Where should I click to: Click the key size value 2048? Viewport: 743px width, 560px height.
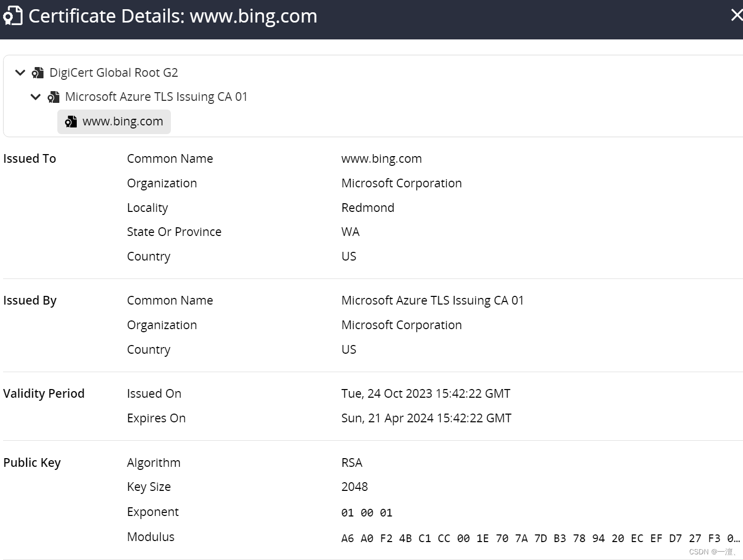tap(355, 487)
